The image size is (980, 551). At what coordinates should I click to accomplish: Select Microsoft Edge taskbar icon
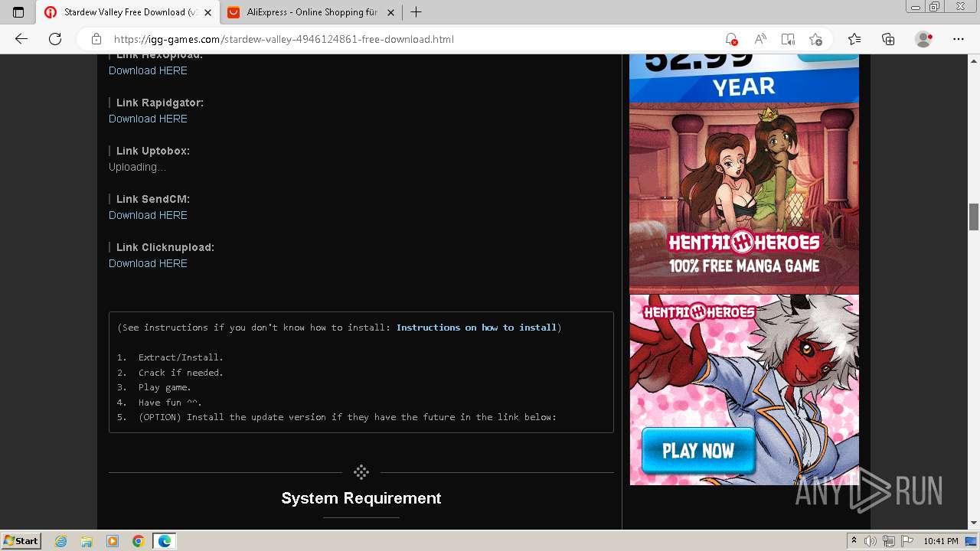(165, 541)
